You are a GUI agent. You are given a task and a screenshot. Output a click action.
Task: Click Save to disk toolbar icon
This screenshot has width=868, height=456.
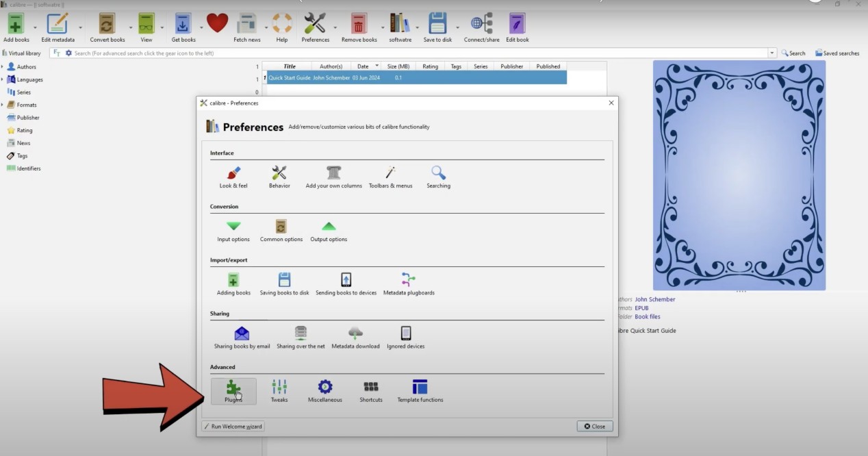click(437, 27)
